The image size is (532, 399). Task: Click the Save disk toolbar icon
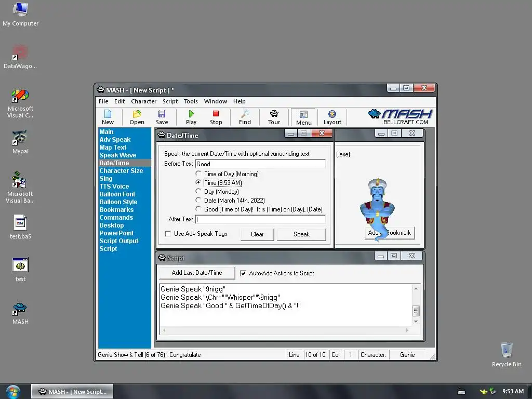(x=162, y=117)
